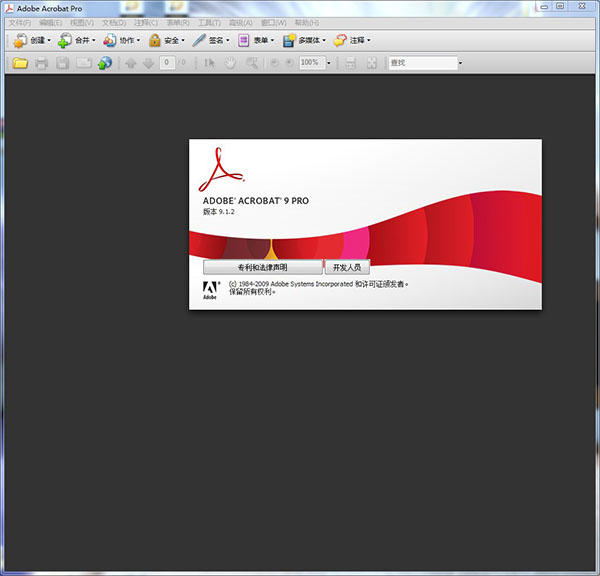Choose the Select text cursor tool

point(209,63)
